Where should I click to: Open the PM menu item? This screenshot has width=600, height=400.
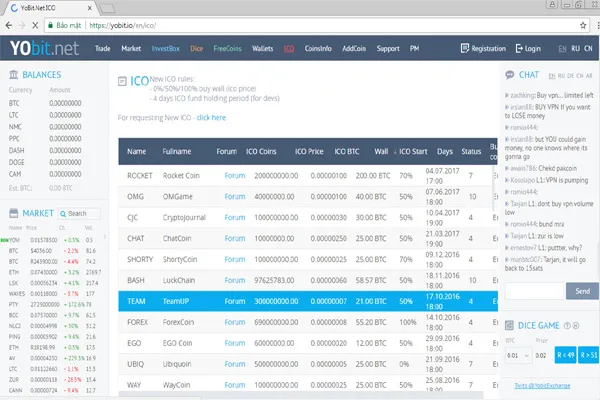click(x=414, y=49)
